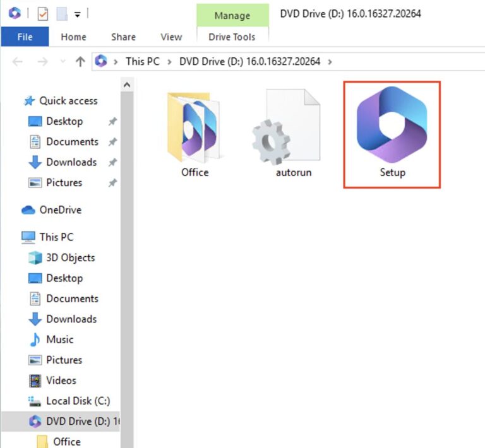
Task: Expand chevron after DVD Drive breadcrumb
Action: (x=330, y=62)
